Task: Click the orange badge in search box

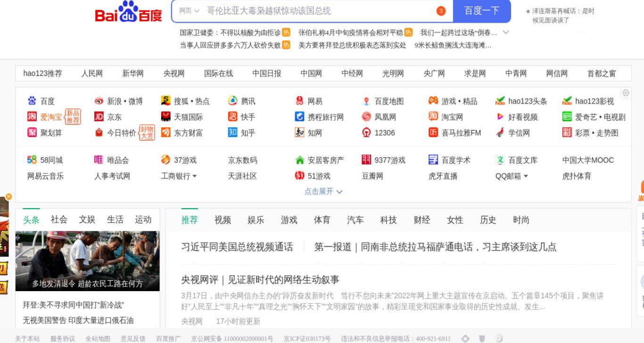Action: (x=441, y=11)
